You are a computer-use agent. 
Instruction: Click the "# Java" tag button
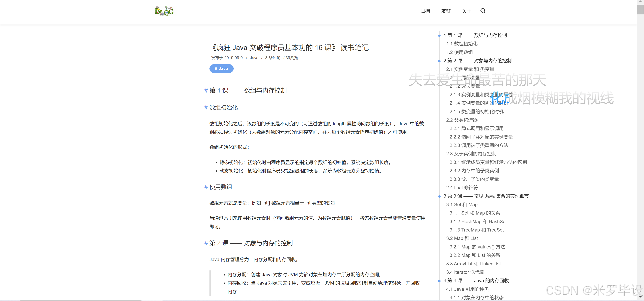[x=221, y=68]
